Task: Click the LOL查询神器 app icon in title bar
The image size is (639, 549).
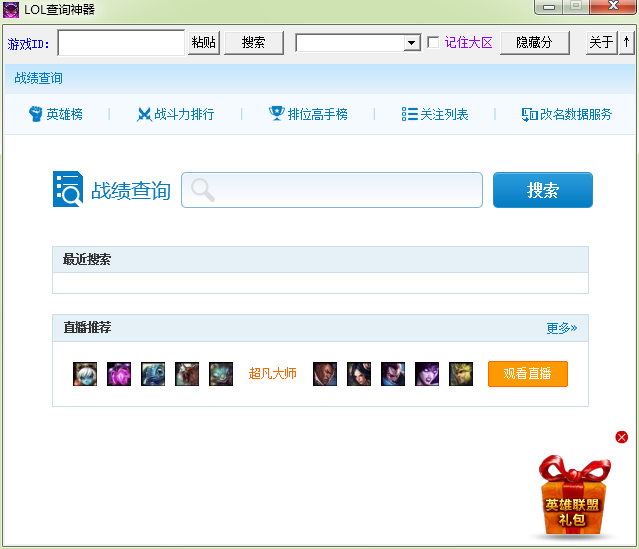Action: click(x=11, y=10)
